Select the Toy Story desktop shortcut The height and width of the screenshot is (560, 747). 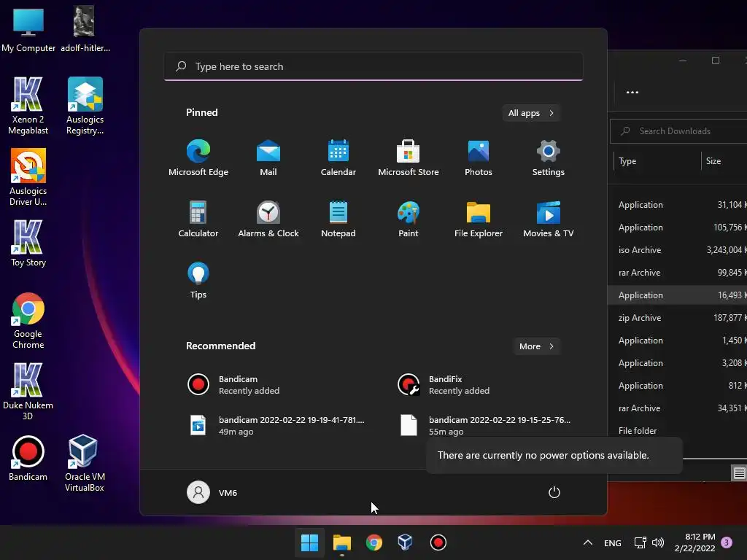[28, 244]
